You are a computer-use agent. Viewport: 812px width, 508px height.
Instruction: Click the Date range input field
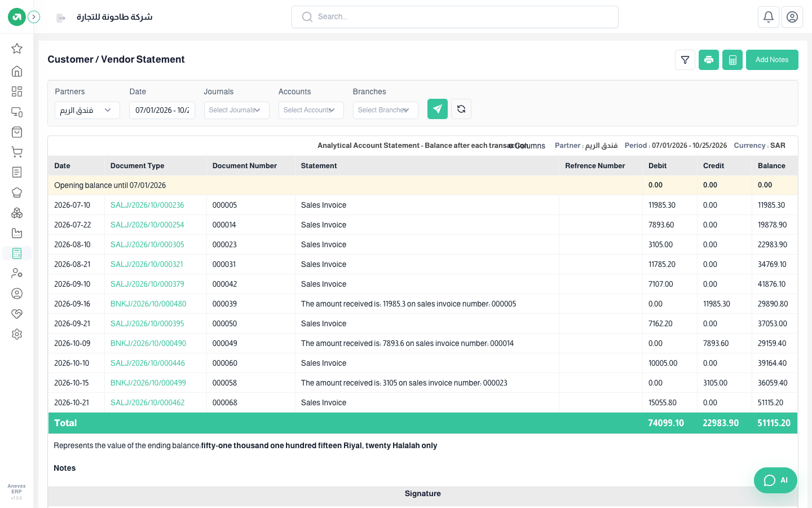coord(162,110)
